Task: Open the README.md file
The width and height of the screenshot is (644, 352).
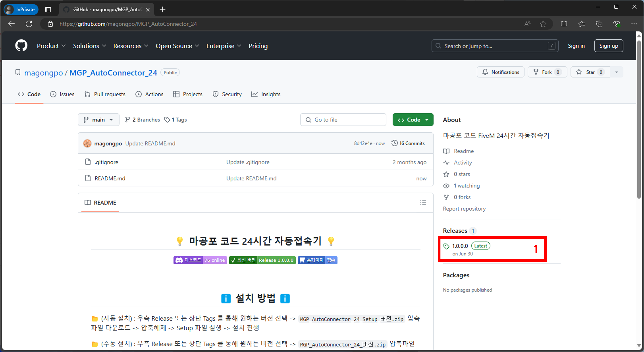Action: pos(110,178)
